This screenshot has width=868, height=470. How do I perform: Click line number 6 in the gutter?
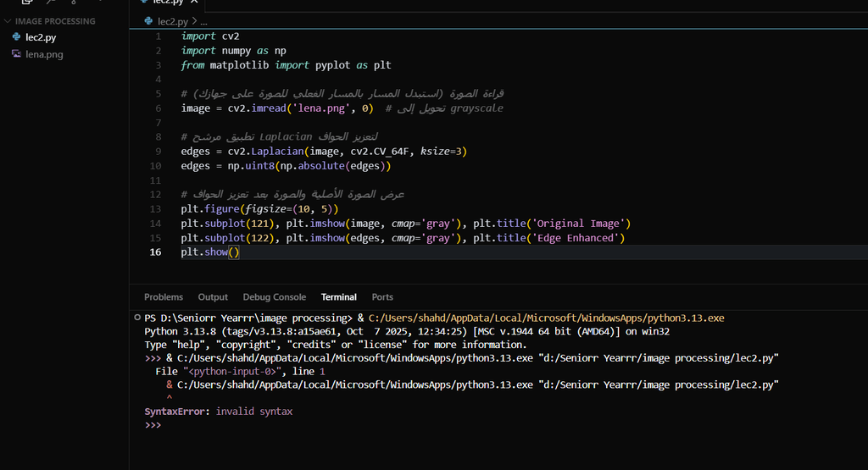[x=158, y=108]
